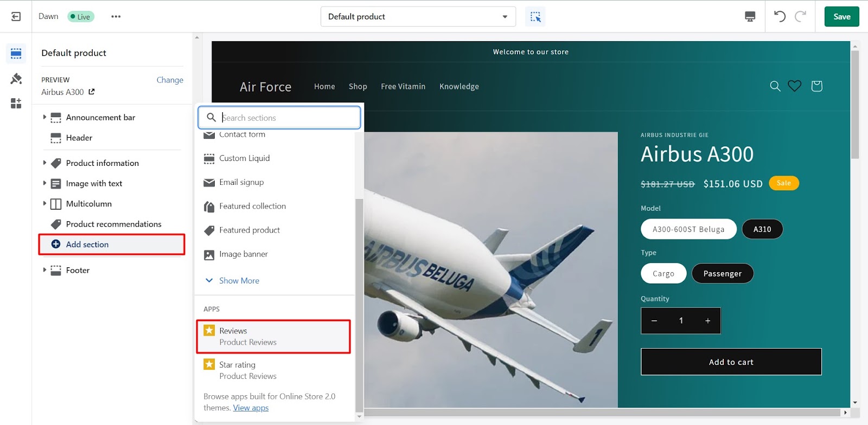Click the Airbus Beluga product image
The image size is (868, 425).
(x=491, y=269)
